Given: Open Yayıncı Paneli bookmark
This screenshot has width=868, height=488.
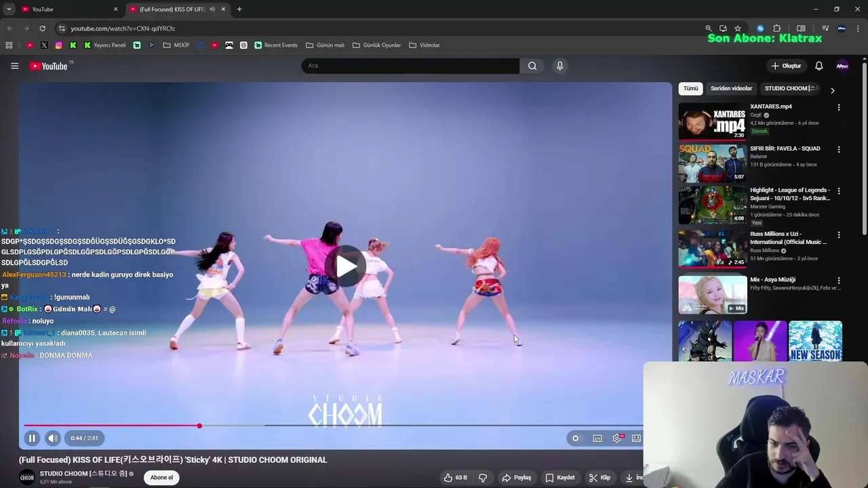Looking at the screenshot, I should pyautogui.click(x=105, y=45).
